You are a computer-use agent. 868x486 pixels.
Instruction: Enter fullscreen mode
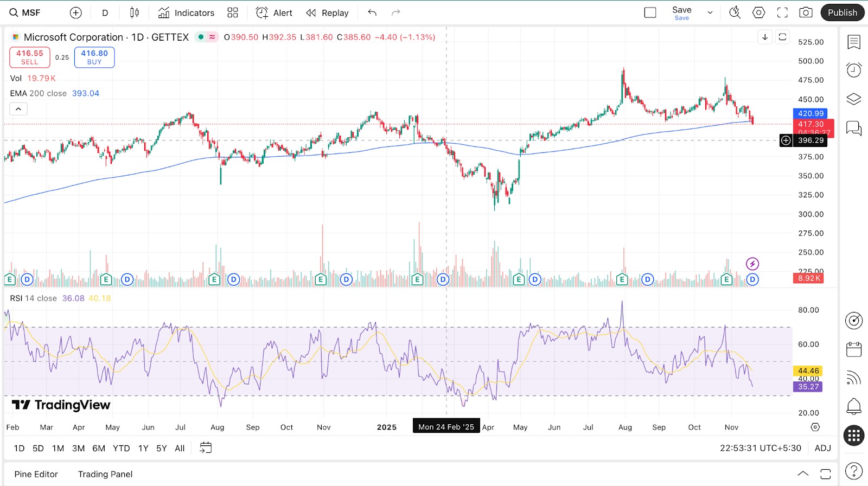[x=782, y=12]
